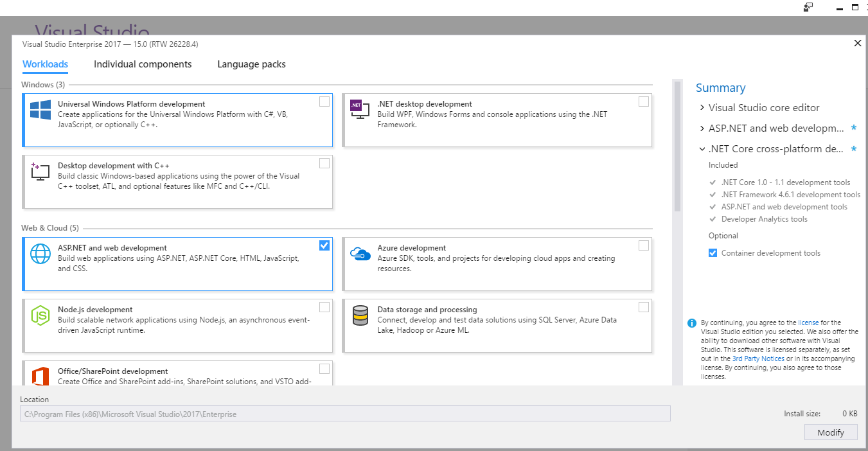Click the Optional section label

point(723,236)
